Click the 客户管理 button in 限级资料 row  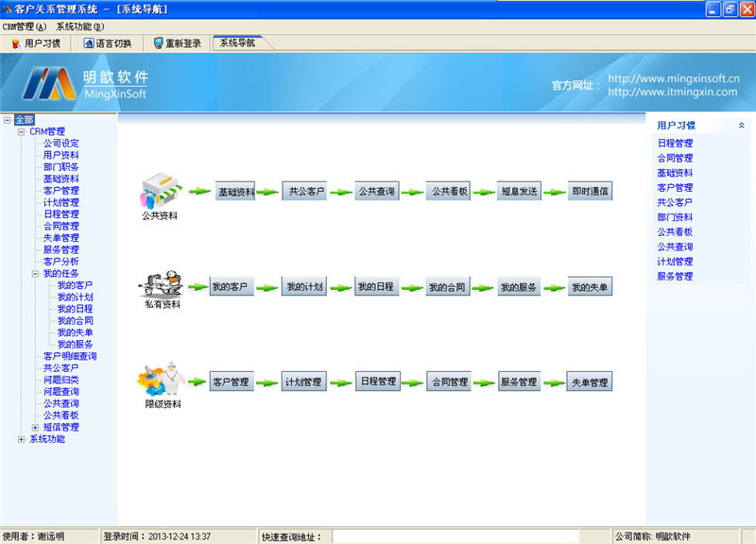pyautogui.click(x=232, y=382)
